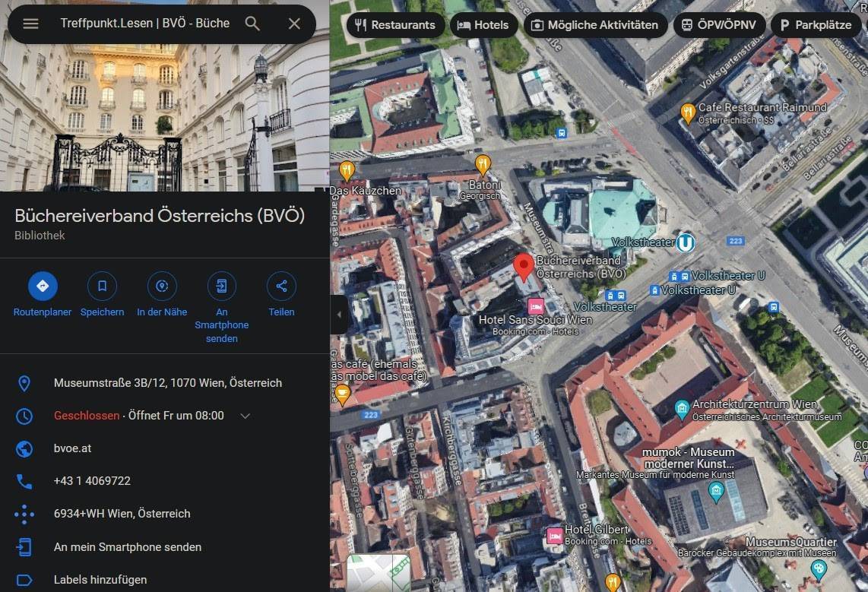Click the Bibliothek category label
The width and height of the screenshot is (868, 592).
[x=40, y=236]
